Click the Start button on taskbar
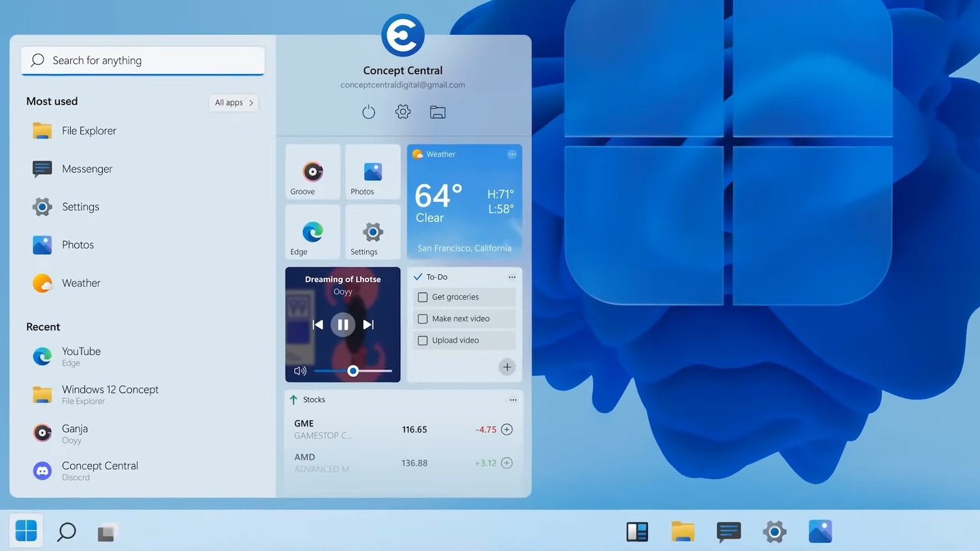The height and width of the screenshot is (551, 980). click(26, 531)
